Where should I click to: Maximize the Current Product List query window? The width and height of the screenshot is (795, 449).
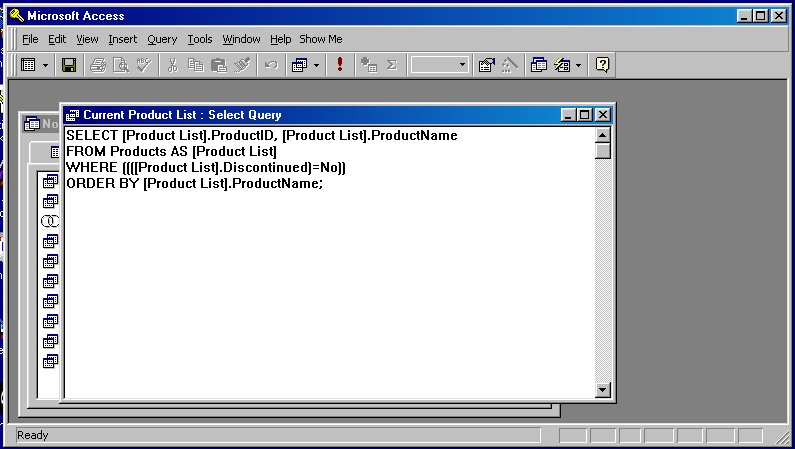[x=585, y=115]
